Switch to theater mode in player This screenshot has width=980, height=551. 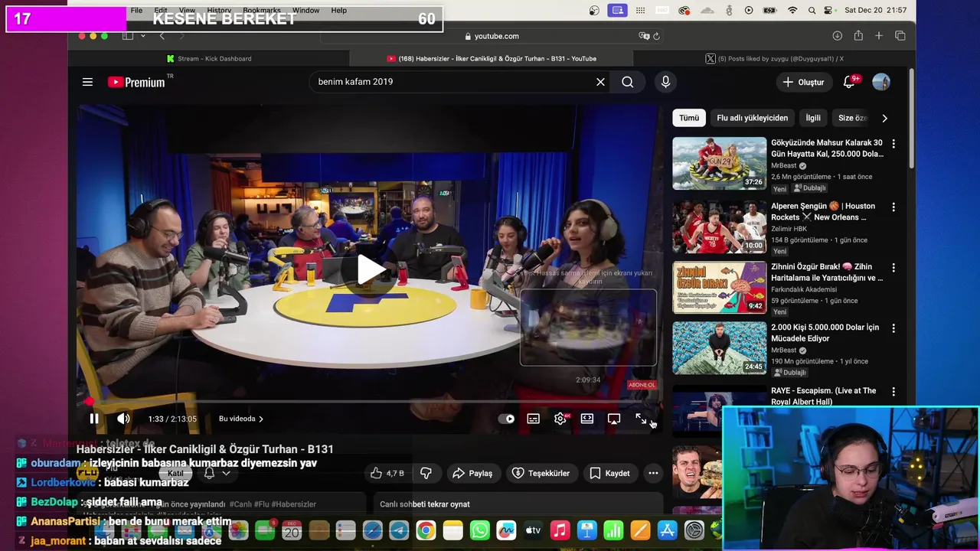click(x=587, y=419)
